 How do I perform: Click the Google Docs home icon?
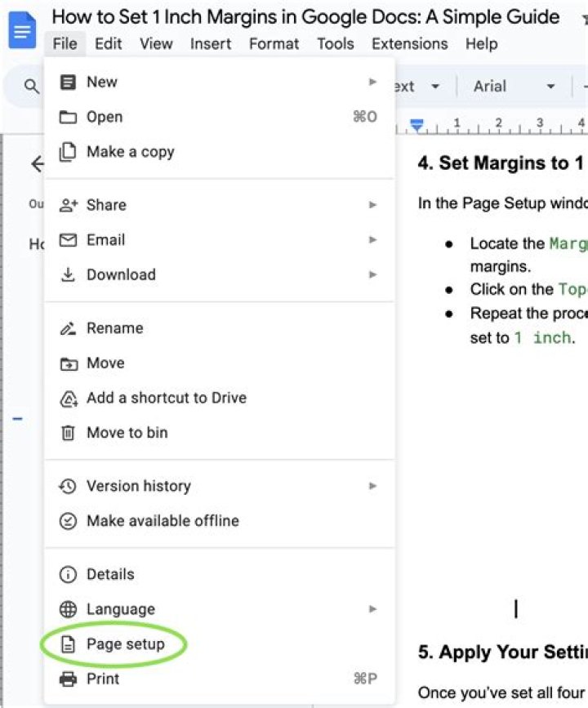point(20,30)
